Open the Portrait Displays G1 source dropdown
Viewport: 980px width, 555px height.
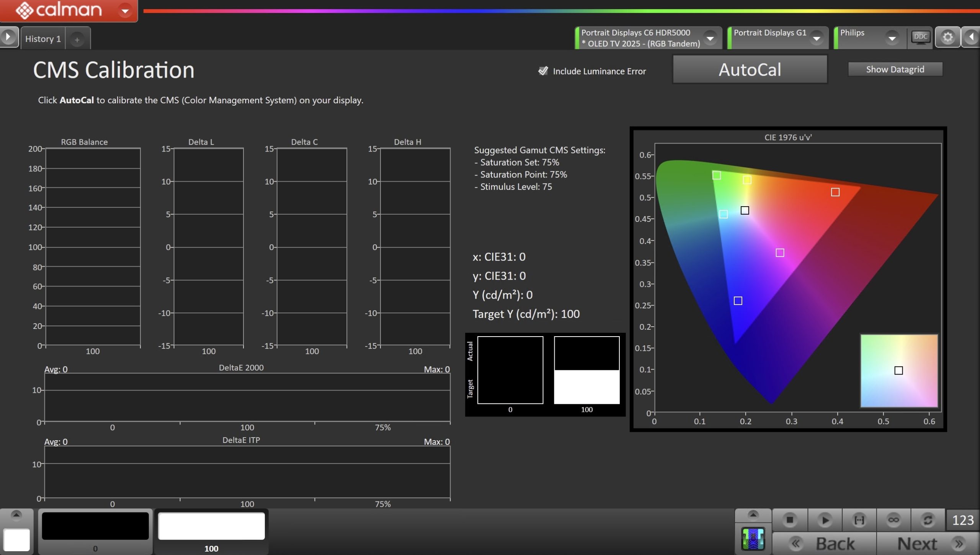(x=817, y=38)
